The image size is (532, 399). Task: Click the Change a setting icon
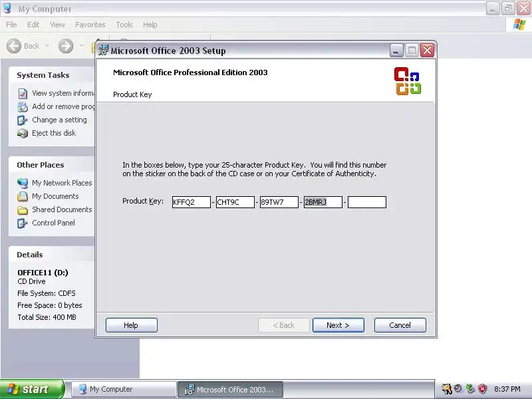[23, 120]
